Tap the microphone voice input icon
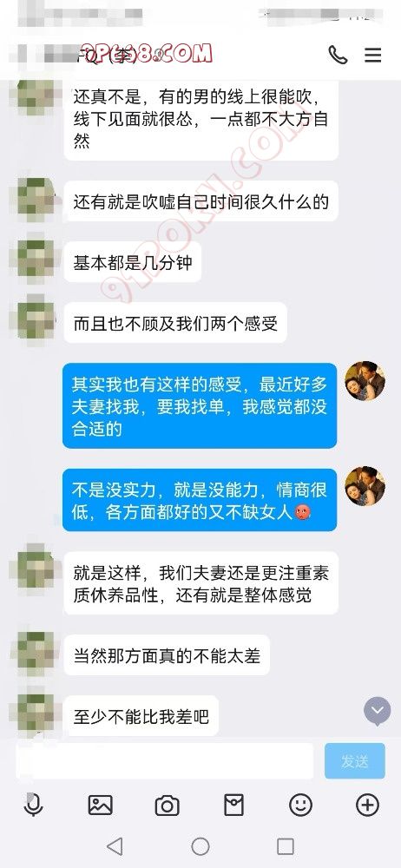The height and width of the screenshot is (868, 401). pyautogui.click(x=33, y=805)
